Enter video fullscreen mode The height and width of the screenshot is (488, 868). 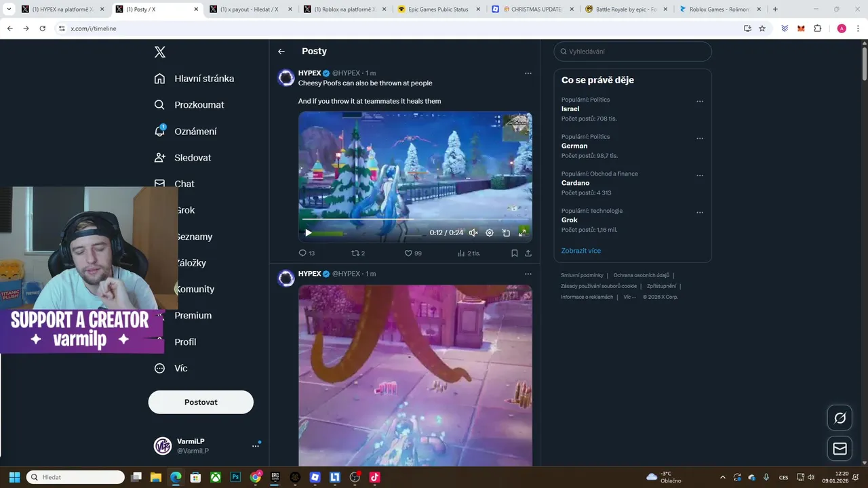[523, 232]
